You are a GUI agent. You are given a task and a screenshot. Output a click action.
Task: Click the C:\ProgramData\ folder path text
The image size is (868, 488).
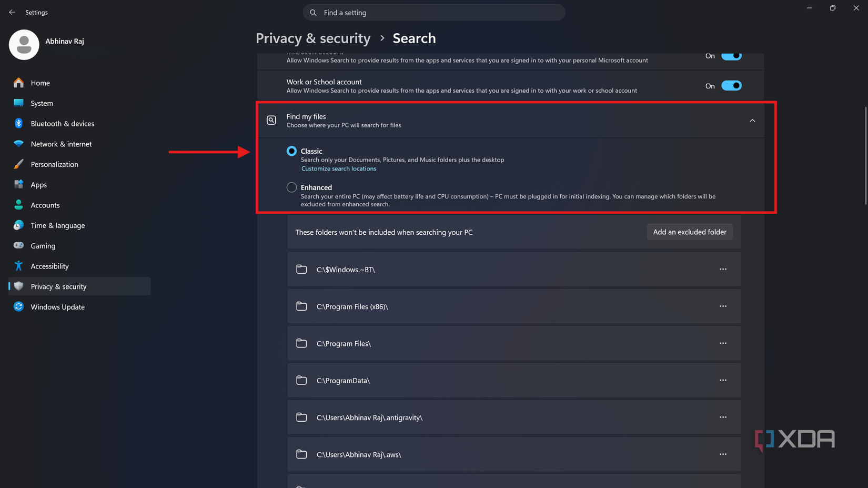(343, 381)
